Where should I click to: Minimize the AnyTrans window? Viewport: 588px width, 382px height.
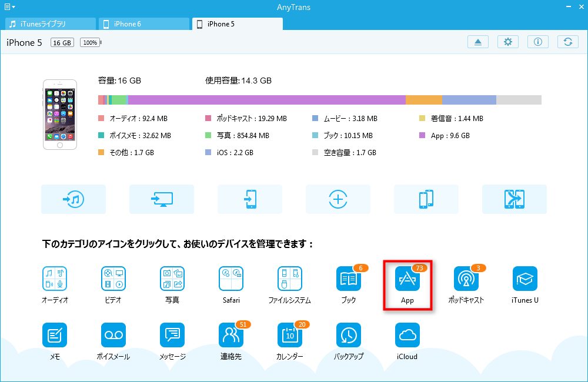[x=569, y=6]
